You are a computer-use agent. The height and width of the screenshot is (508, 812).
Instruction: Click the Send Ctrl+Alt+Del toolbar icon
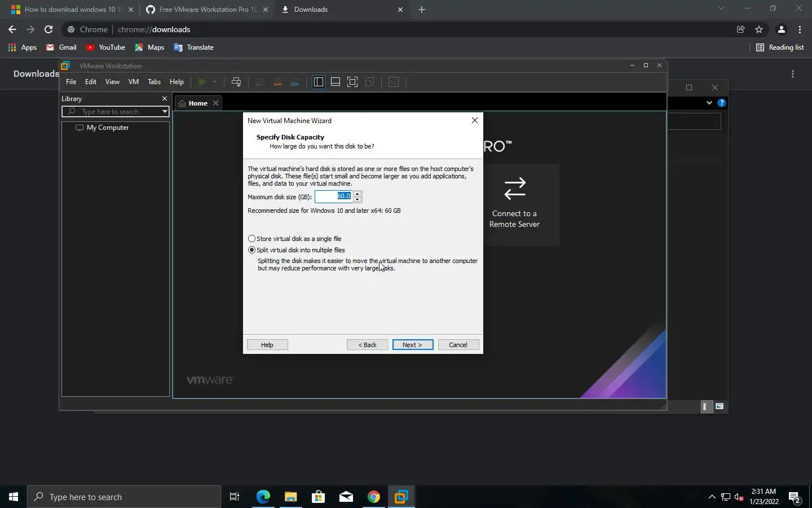click(x=236, y=82)
